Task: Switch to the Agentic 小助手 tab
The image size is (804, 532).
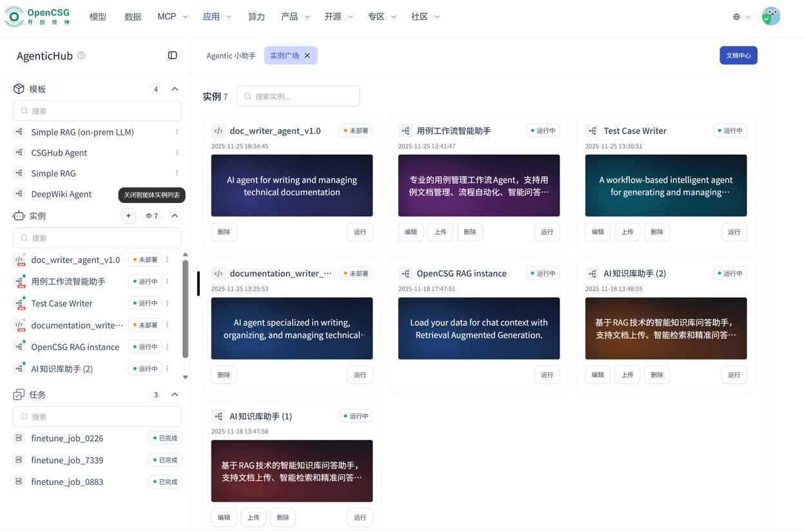Action: tap(231, 55)
